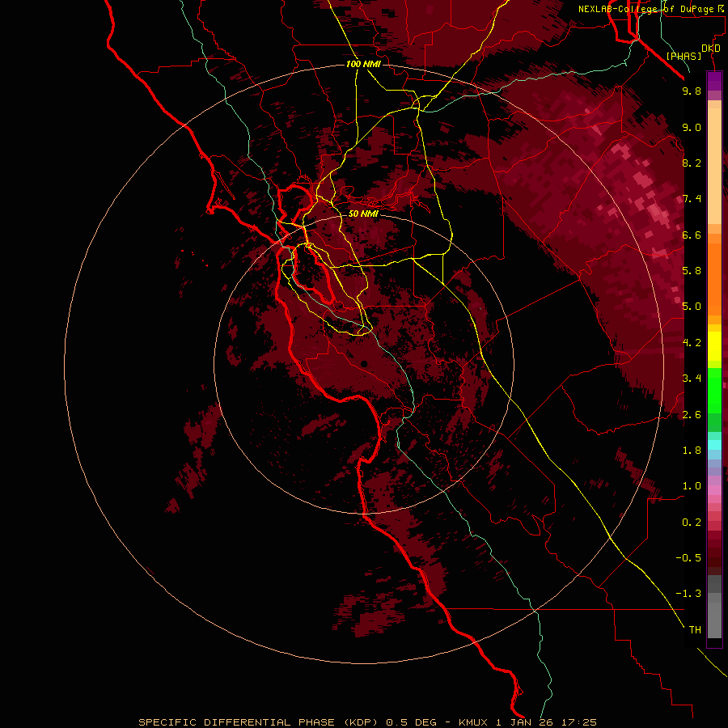Click the 7.4 value on the color scale
The height and width of the screenshot is (728, 728).
[692, 199]
